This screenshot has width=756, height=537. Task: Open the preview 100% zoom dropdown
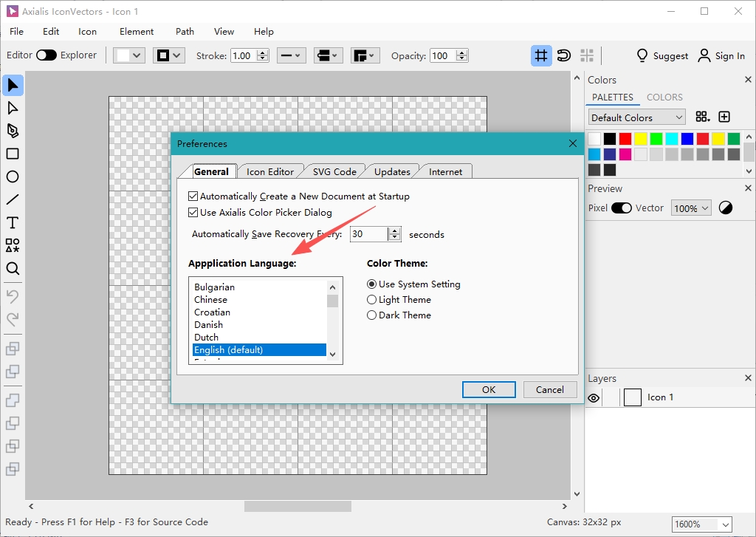[691, 208]
